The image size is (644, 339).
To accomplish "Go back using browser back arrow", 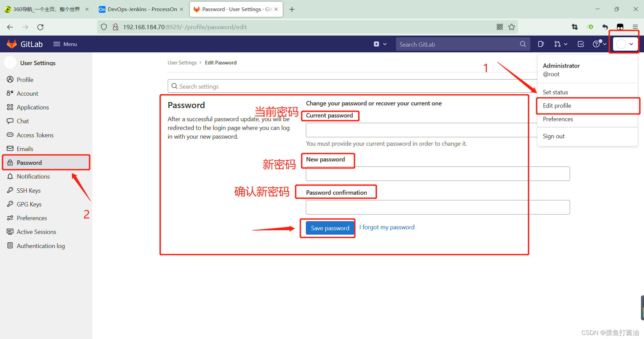I will [10, 27].
